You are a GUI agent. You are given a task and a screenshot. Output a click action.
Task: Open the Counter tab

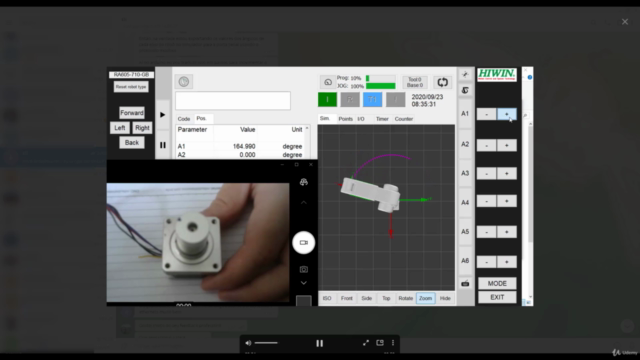404,119
